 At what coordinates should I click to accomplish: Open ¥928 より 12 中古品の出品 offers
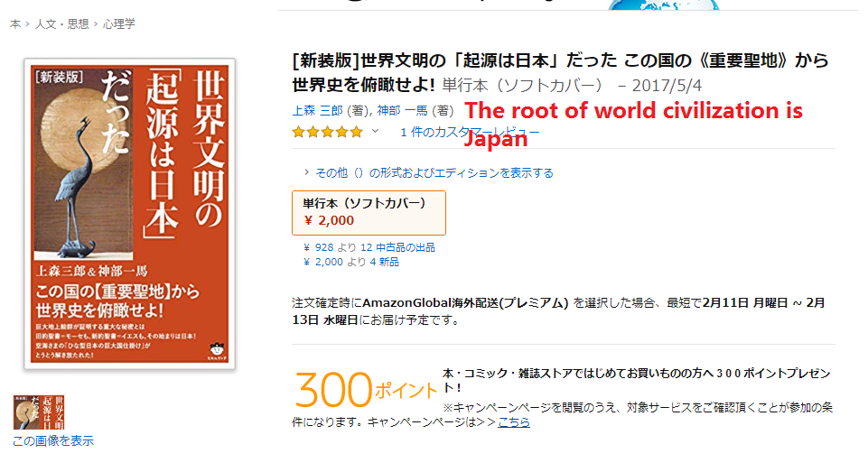coord(369,247)
